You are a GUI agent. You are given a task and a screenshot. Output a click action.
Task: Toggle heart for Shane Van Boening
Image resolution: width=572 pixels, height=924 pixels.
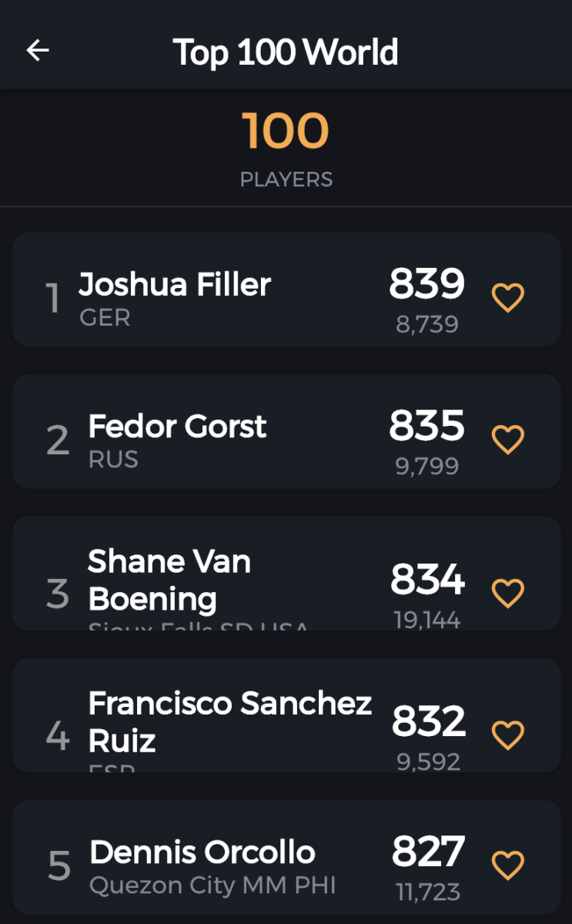click(508, 593)
